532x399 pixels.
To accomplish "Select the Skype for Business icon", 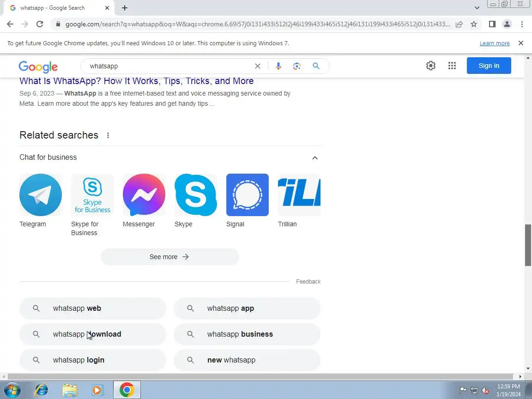I will [92, 195].
